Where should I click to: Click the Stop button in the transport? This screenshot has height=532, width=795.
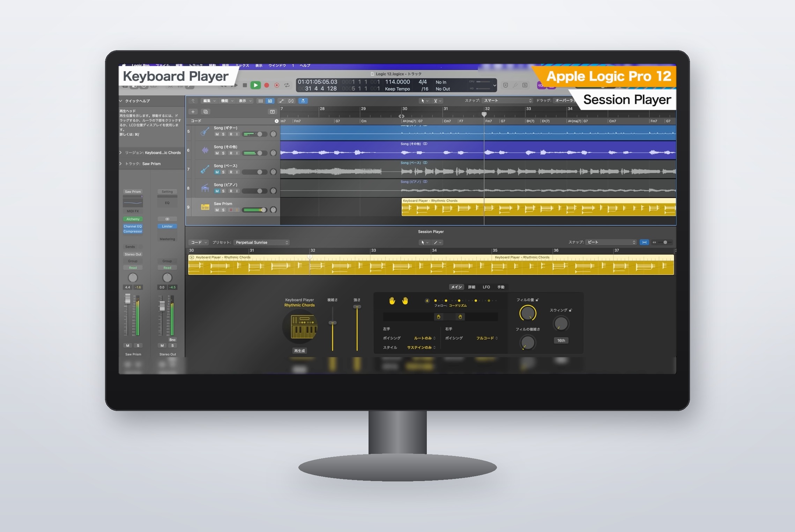[245, 85]
